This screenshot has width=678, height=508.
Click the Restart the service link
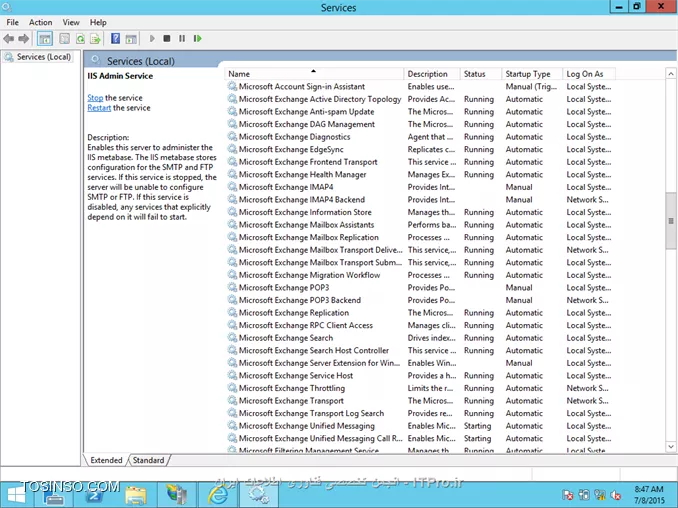tap(99, 108)
